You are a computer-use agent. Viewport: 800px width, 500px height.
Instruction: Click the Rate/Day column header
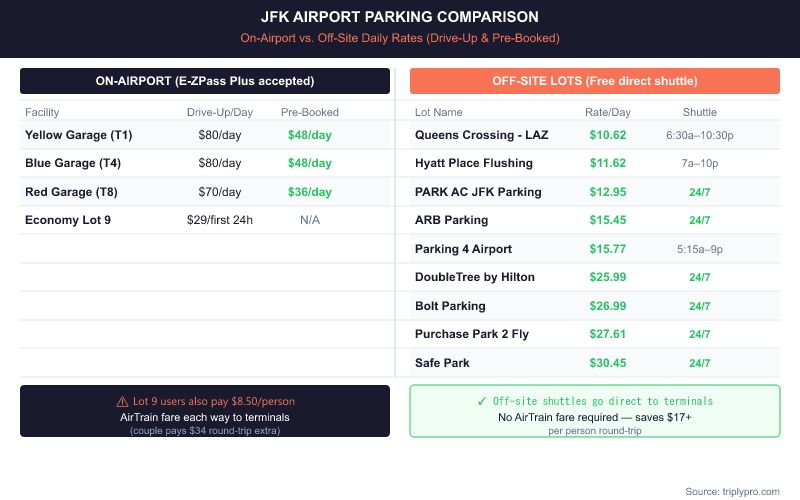608,112
